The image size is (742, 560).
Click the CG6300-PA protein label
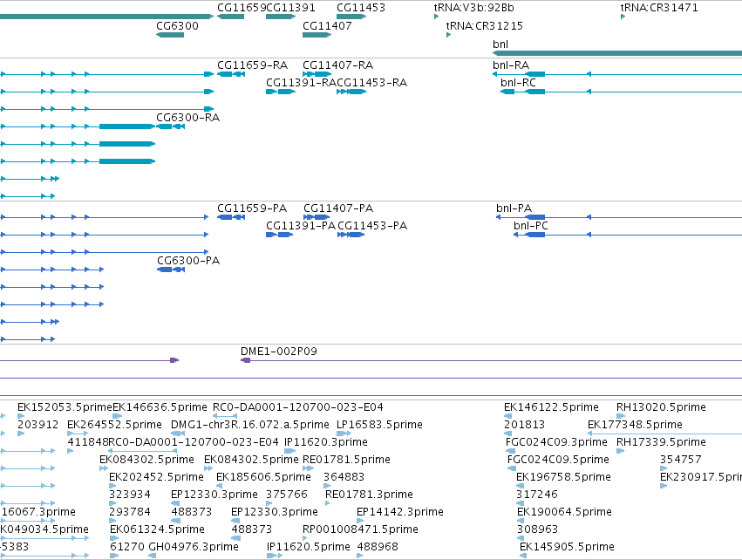pos(188,260)
